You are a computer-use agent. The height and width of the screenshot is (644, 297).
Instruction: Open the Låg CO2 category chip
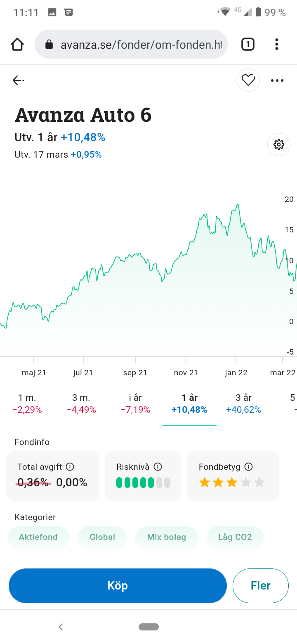235,537
